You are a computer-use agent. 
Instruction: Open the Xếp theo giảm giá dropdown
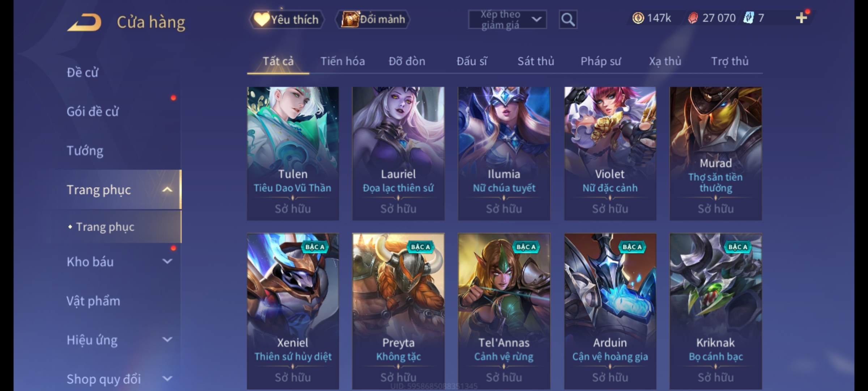click(507, 20)
